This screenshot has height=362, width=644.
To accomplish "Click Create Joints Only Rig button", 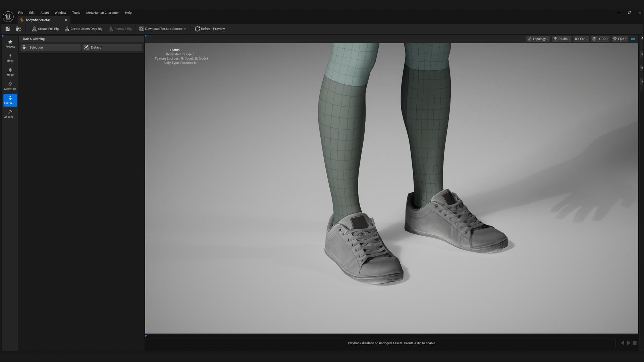I will click(84, 29).
